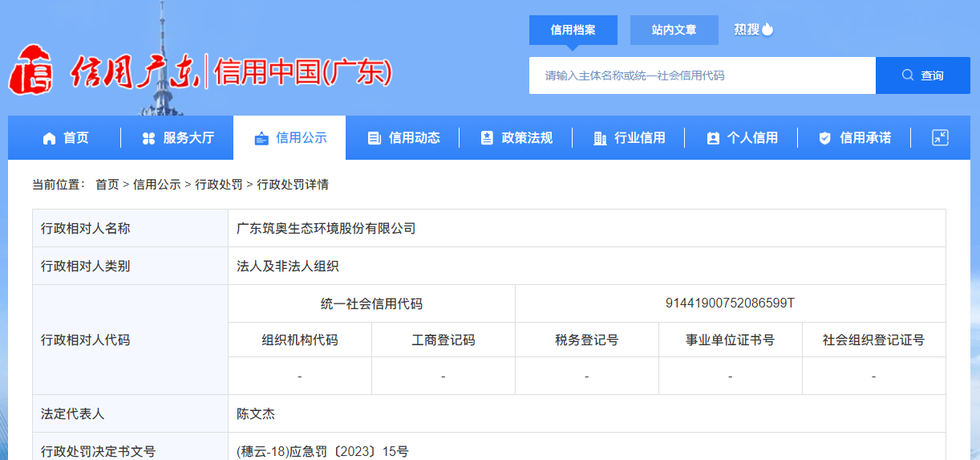The width and height of the screenshot is (980, 460).
Task: Click the shield icon beside 信用承诺
Action: pyautogui.click(x=824, y=138)
